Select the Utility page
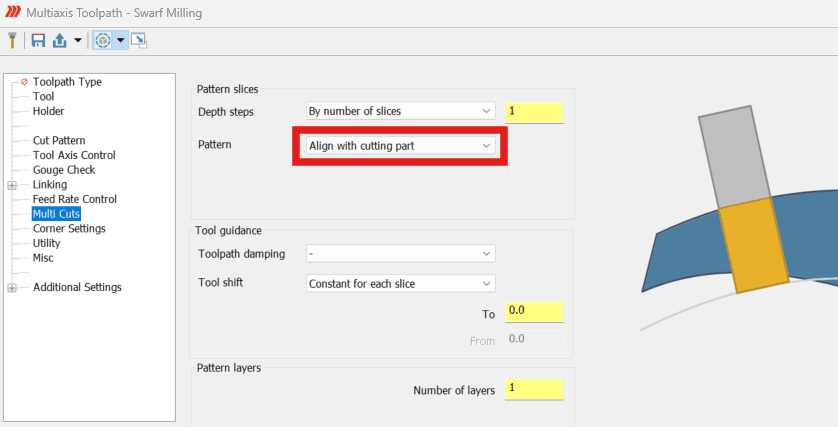Screen dimensions: 838x427 (46, 243)
